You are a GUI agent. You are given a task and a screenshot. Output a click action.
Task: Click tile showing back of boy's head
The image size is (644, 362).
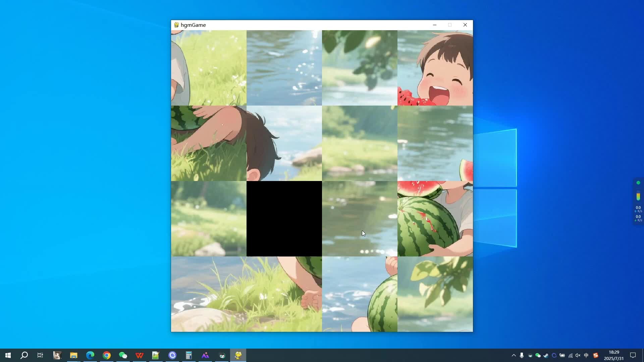pos(284,143)
